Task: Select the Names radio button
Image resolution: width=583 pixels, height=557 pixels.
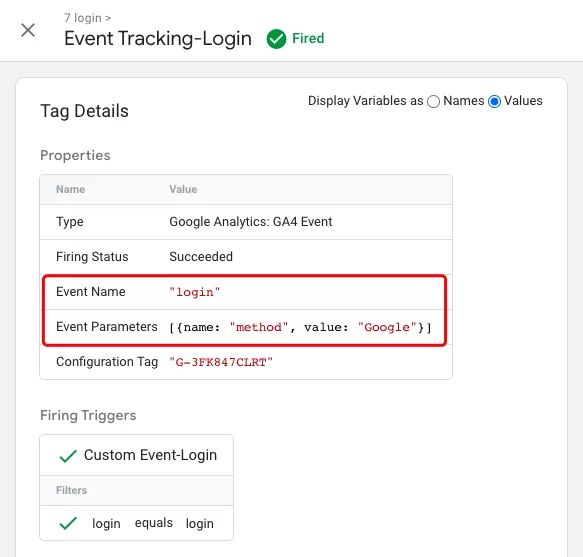Action: coord(433,102)
